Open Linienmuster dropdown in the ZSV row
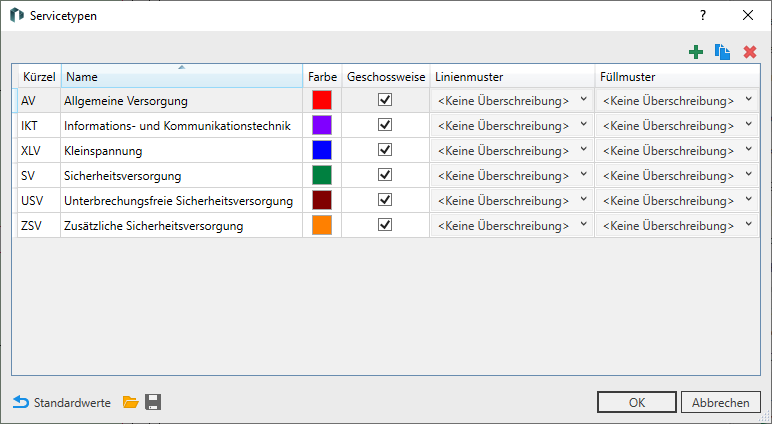 512,226
